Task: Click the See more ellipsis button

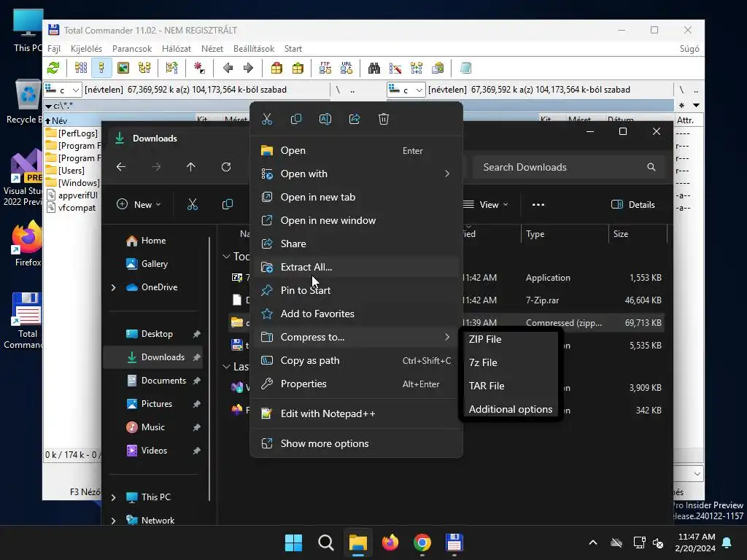Action: coord(538,205)
